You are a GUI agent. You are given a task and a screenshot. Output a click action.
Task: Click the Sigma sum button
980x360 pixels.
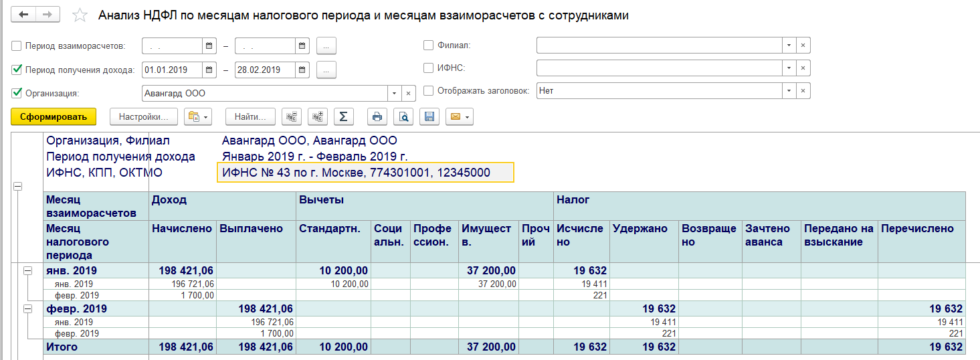click(343, 116)
